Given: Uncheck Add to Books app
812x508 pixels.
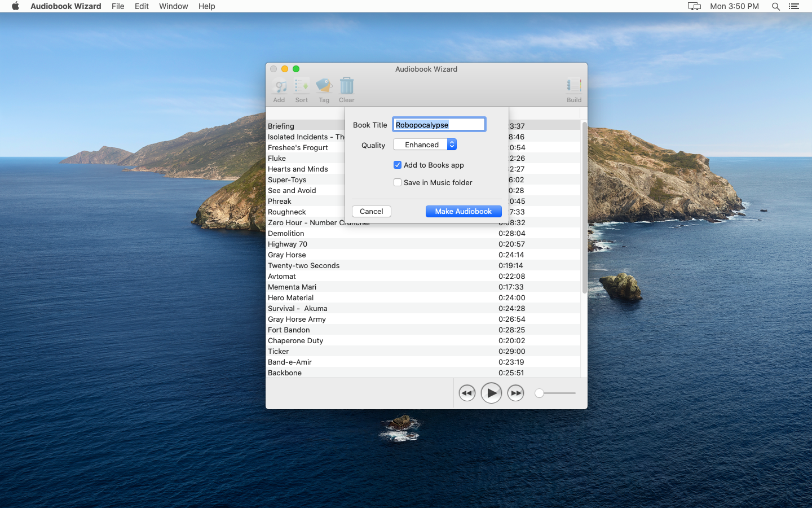Looking at the screenshot, I should pos(398,165).
